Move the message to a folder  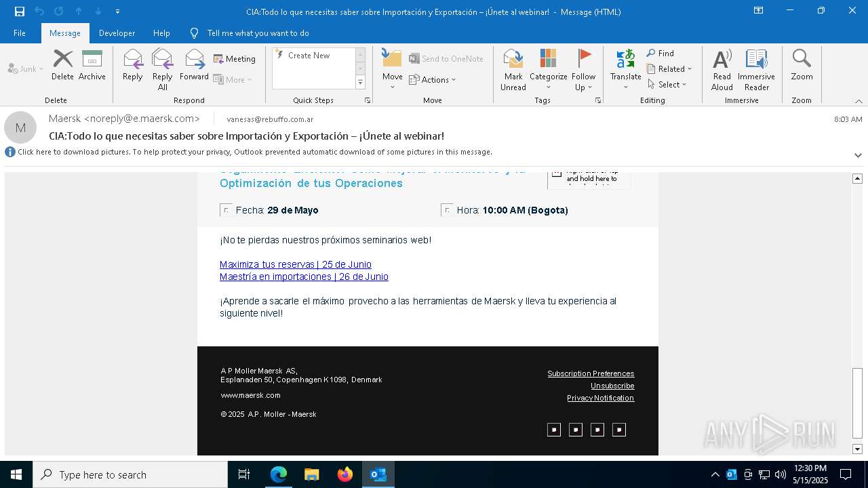(x=393, y=69)
